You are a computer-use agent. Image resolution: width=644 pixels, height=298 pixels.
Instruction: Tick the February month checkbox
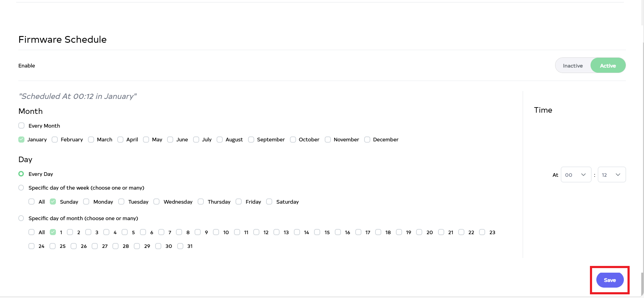55,140
